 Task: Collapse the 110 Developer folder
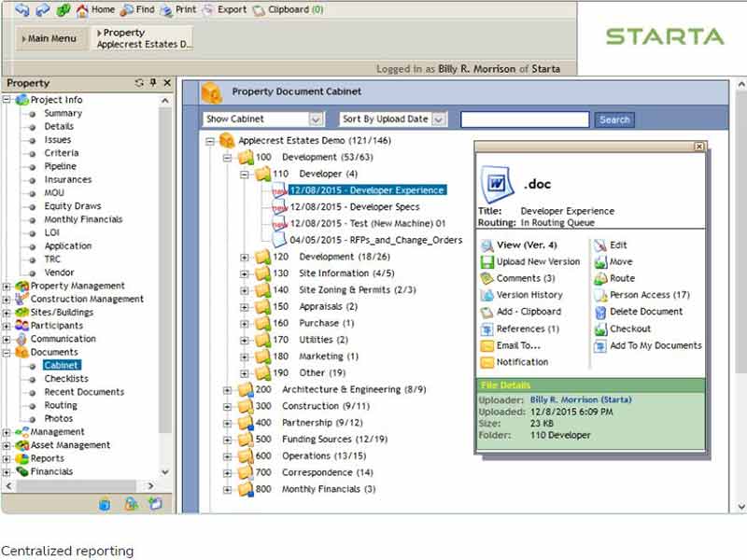pos(245,174)
